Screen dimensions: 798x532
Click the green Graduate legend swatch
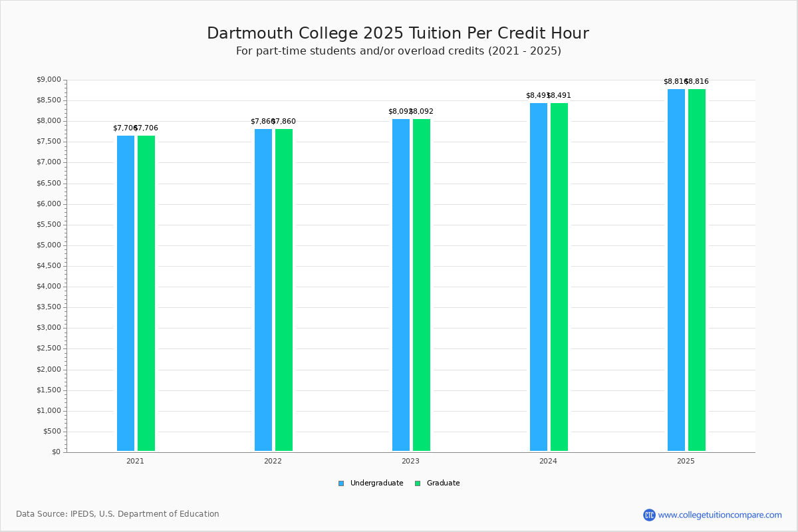(x=418, y=483)
